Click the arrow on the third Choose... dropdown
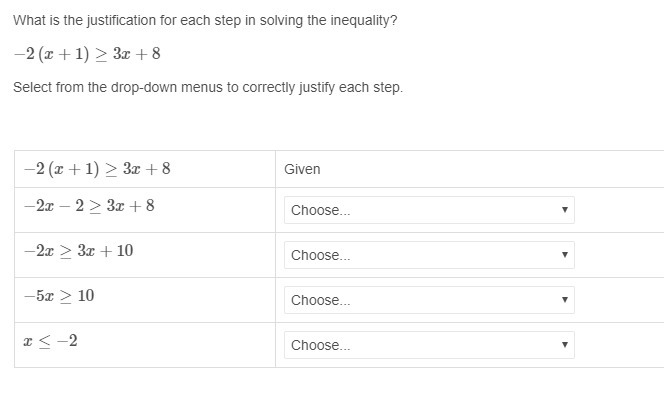Screen dimensions: 664x407 (x=564, y=300)
